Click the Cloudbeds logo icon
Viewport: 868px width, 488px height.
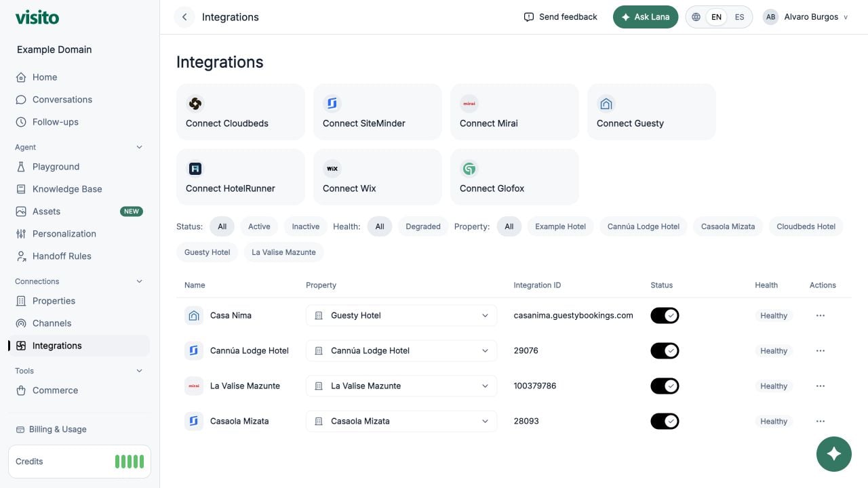tap(195, 104)
